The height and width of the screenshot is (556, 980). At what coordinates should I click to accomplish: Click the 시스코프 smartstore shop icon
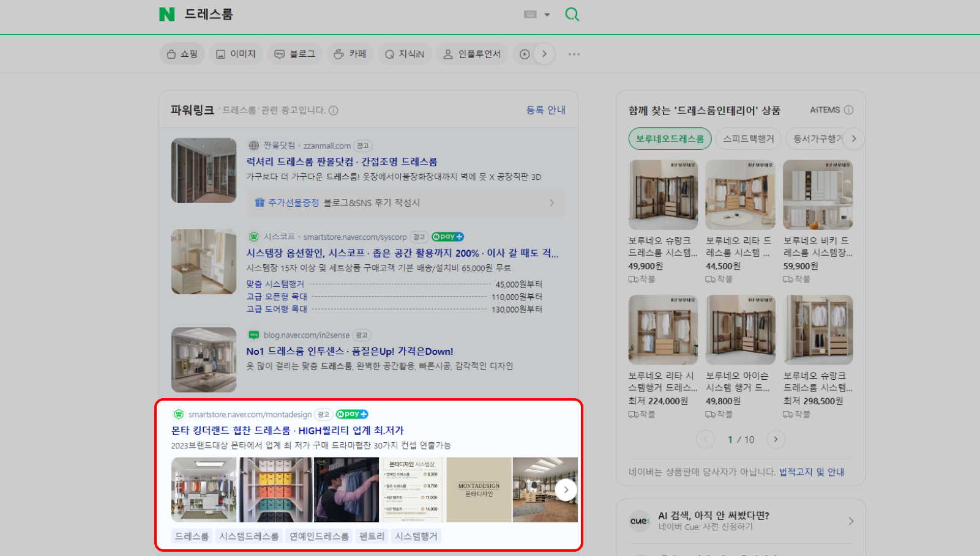[253, 237]
